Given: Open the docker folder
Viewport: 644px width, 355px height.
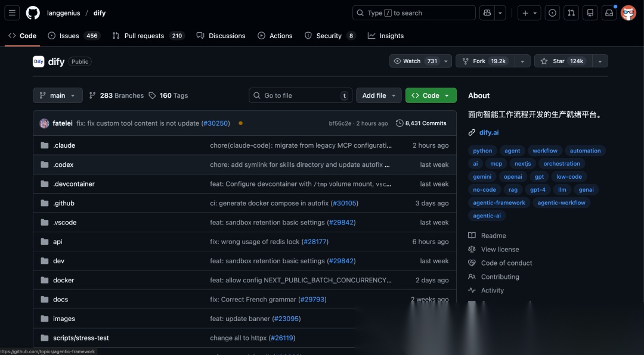Looking at the screenshot, I should tap(64, 281).
